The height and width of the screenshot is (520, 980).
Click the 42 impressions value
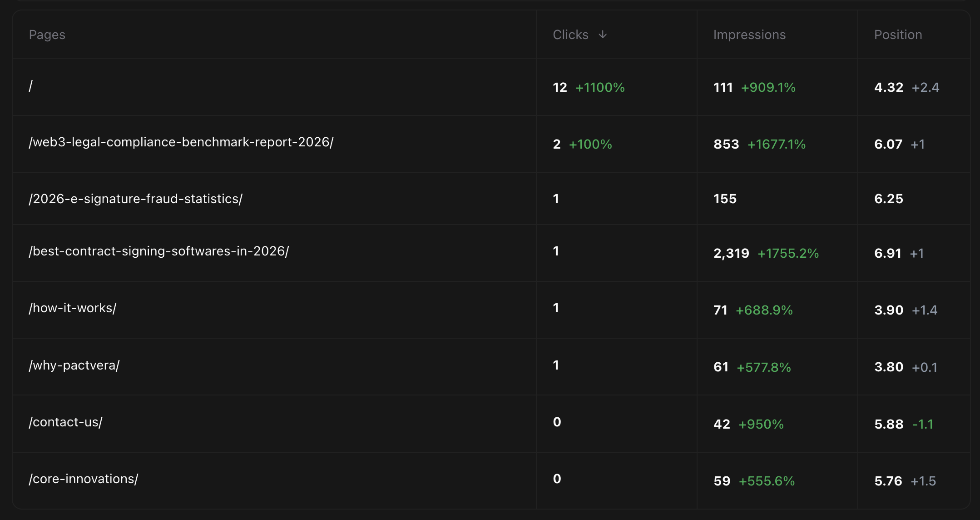coord(722,424)
